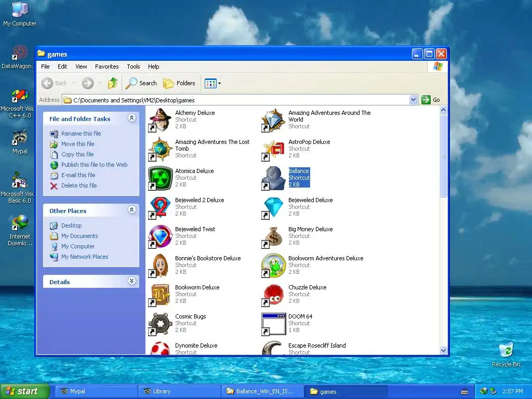Screen dimensions: 532x399
Task: Collapse the File and Folder Tasks panel
Action: [x=131, y=118]
